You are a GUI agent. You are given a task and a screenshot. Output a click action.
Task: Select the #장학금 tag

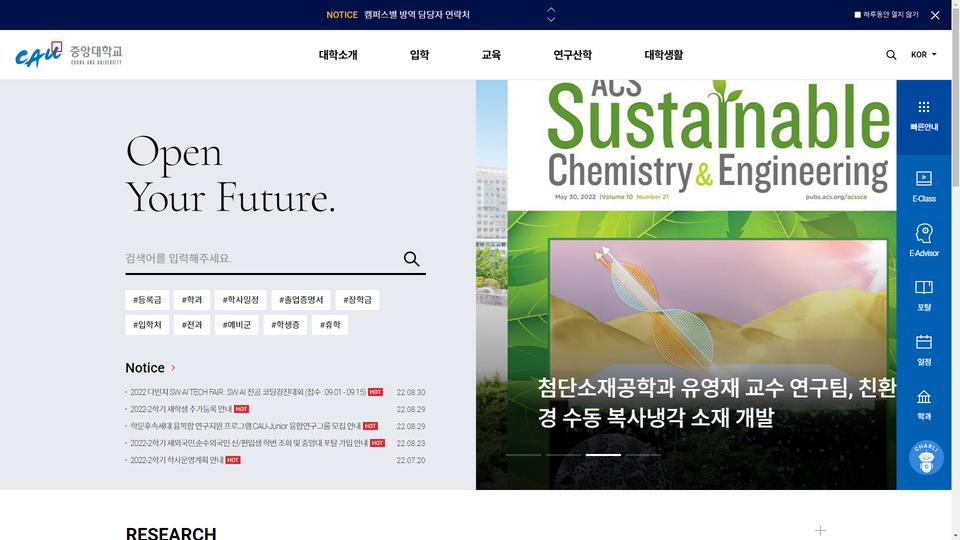358,300
